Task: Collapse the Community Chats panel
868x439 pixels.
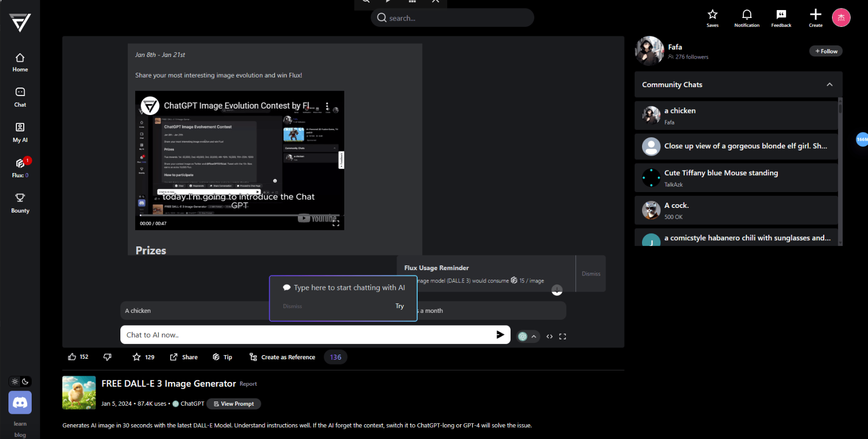Action: (x=829, y=84)
